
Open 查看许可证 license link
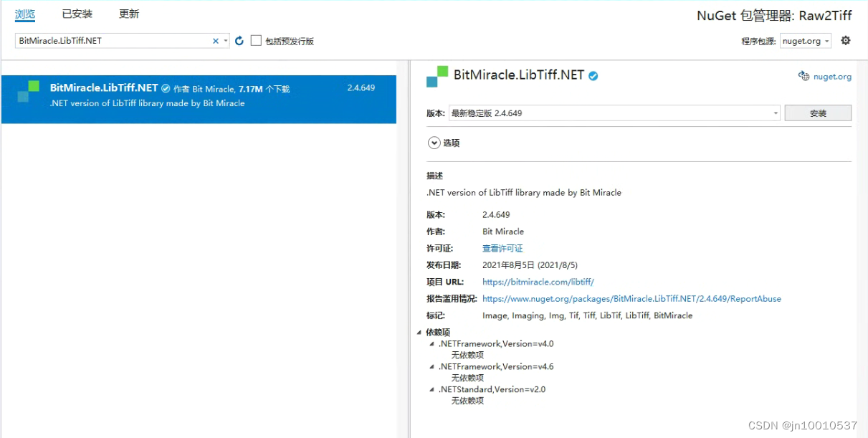[502, 248]
